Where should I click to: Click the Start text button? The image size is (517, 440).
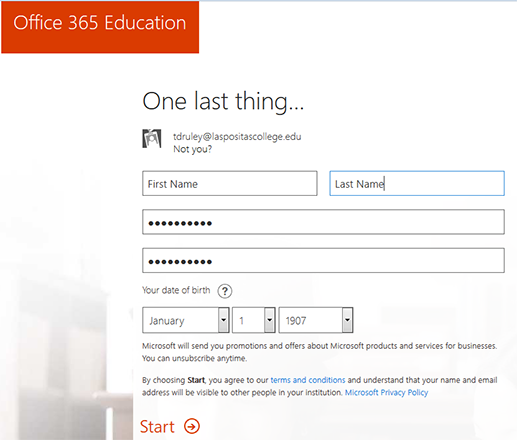click(157, 426)
